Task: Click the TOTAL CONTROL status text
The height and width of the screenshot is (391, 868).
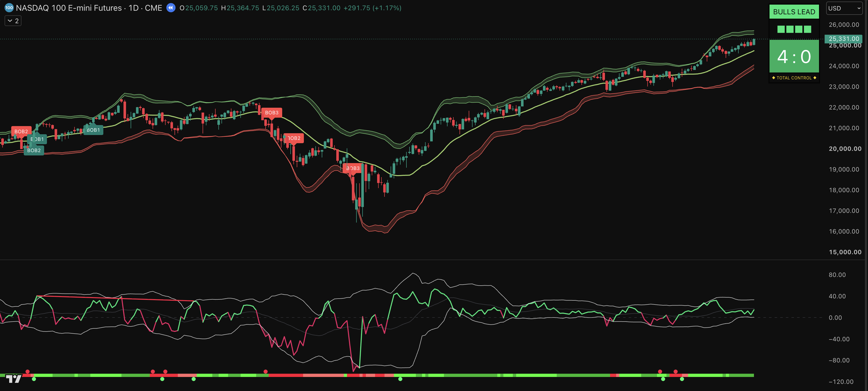Action: (794, 78)
